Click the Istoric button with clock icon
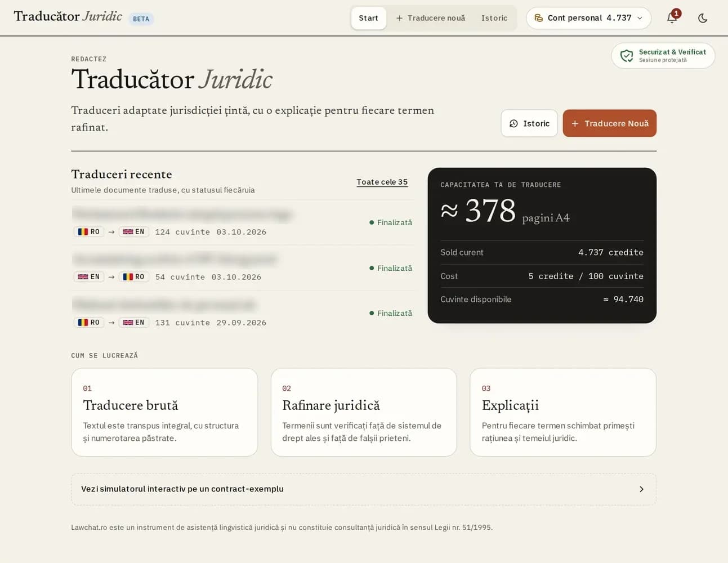The image size is (728, 563). [x=529, y=123]
